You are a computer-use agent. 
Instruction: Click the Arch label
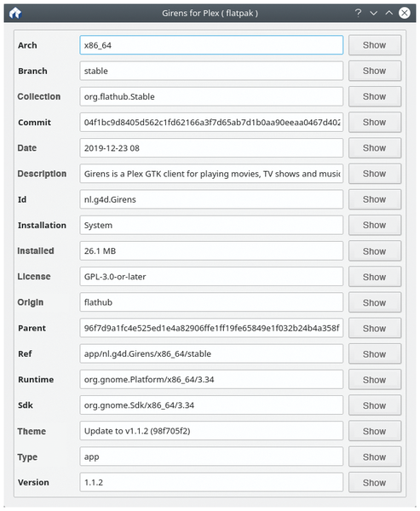point(27,45)
